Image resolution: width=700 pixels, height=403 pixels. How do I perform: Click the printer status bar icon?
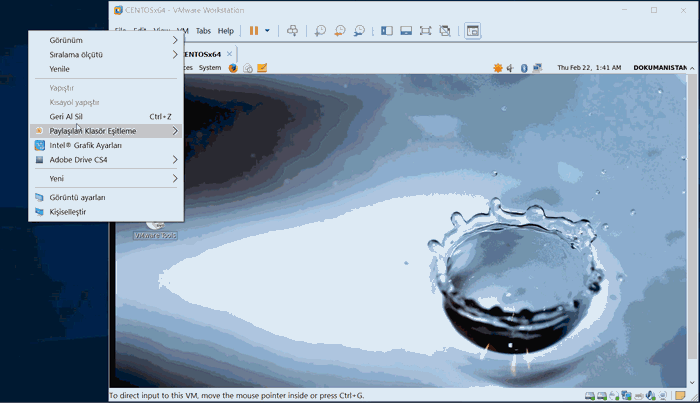[x=639, y=396]
